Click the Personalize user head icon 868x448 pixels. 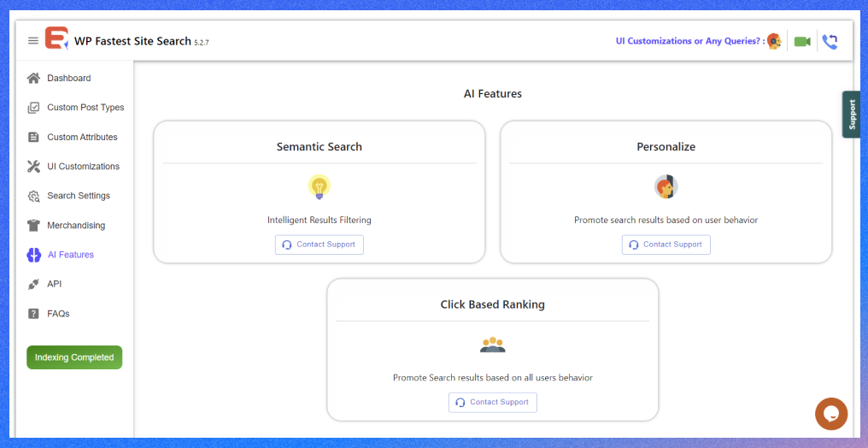tap(666, 186)
